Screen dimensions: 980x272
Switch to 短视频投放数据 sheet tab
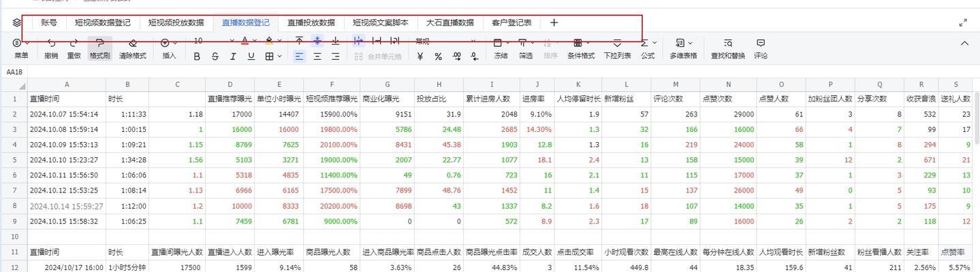(x=176, y=22)
